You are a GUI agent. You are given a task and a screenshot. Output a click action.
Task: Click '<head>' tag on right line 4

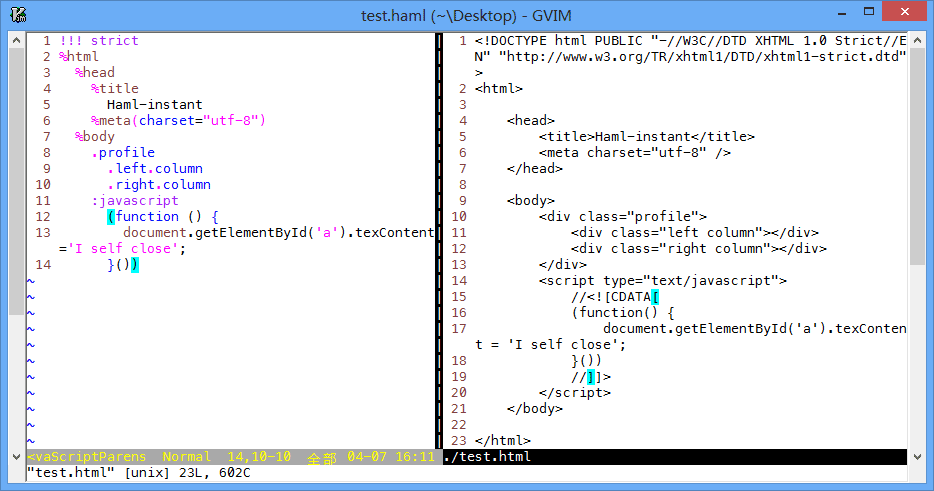tap(531, 121)
